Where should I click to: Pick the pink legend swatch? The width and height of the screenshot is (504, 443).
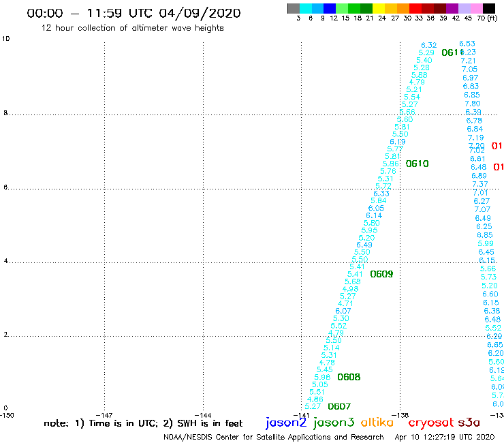point(476,8)
